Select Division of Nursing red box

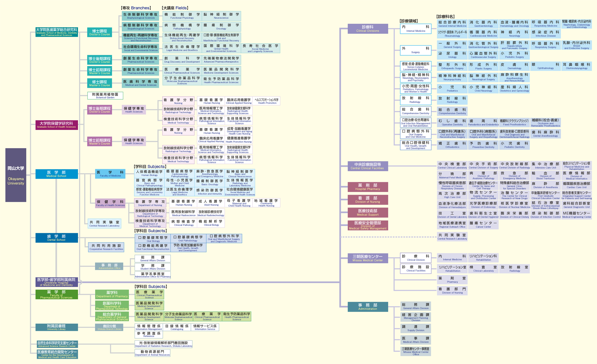pos(367,200)
